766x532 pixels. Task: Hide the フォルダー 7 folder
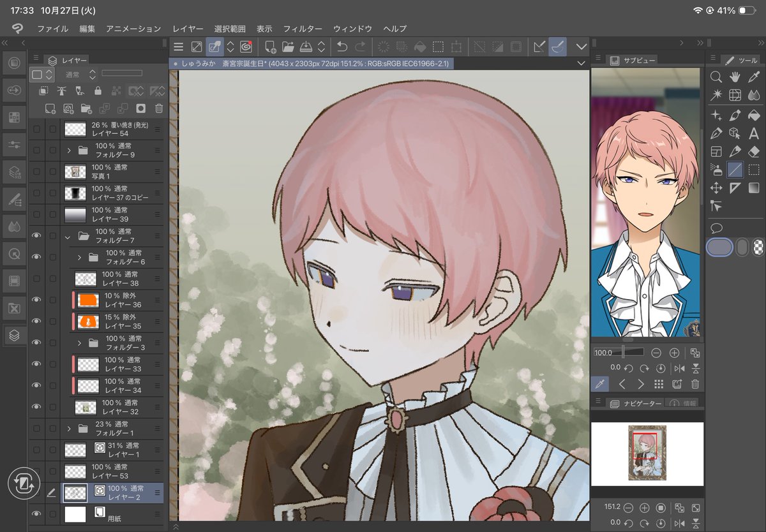36,235
